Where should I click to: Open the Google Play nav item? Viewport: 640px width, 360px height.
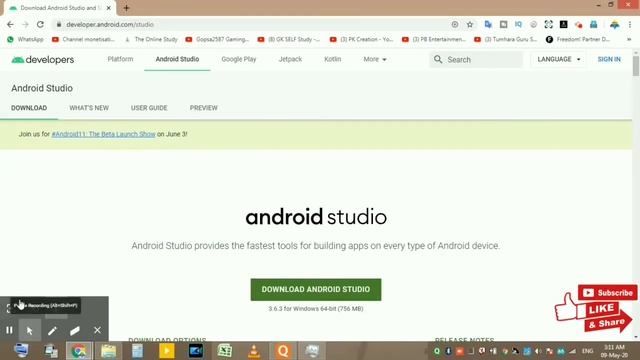(239, 59)
